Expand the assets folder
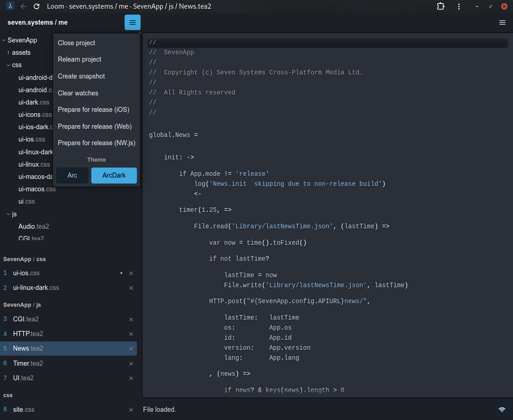Screen dimensions: 513x420 [x=9, y=52]
